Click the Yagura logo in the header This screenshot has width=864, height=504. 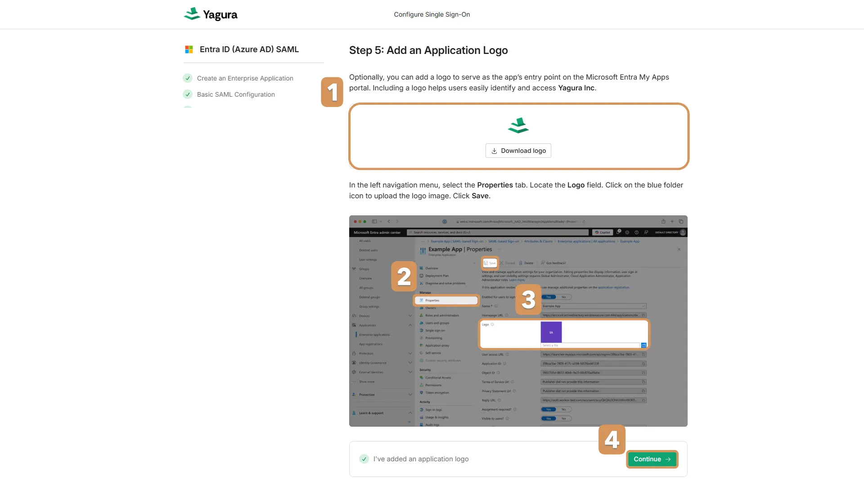click(x=211, y=14)
